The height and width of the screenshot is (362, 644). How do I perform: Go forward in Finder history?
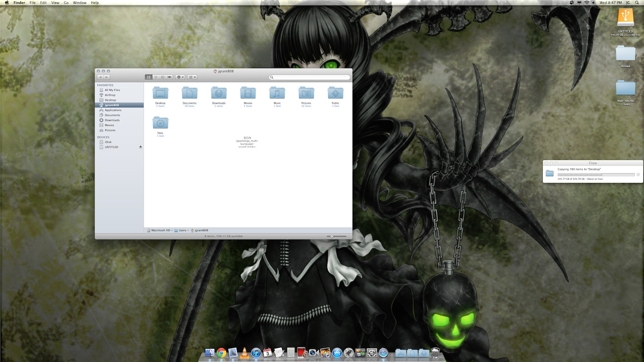coord(107,77)
